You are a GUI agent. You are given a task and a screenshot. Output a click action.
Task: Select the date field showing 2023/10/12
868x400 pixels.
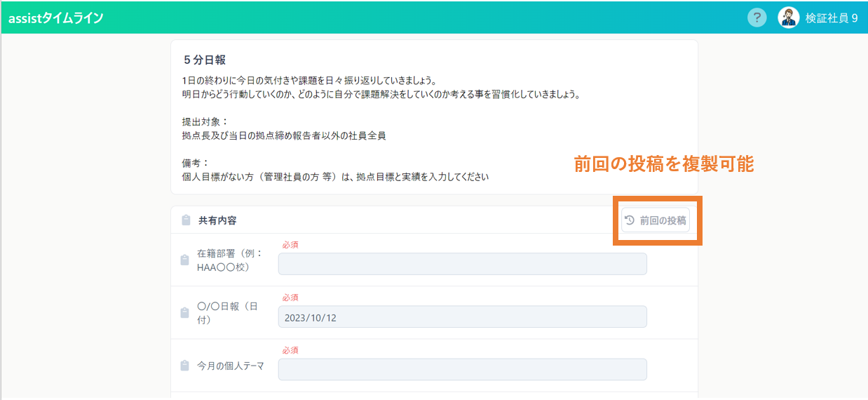[462, 316]
